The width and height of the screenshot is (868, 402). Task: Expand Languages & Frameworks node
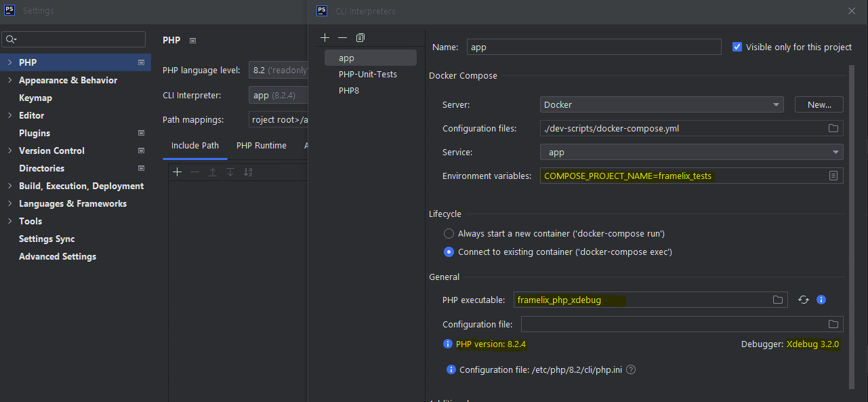coord(9,203)
